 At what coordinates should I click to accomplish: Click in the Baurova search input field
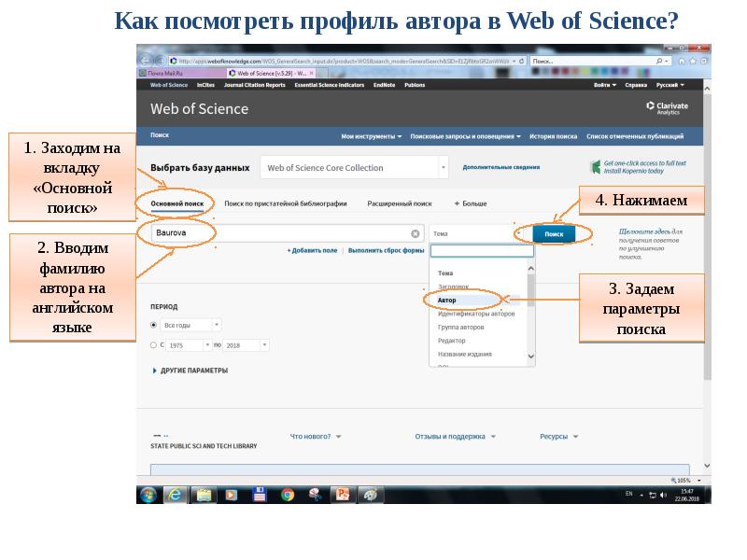click(x=275, y=233)
